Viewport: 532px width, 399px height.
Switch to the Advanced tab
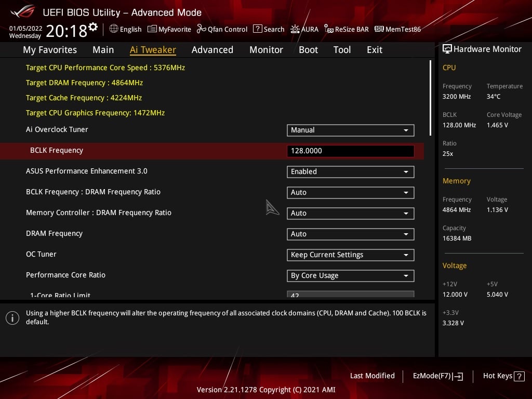(212, 49)
